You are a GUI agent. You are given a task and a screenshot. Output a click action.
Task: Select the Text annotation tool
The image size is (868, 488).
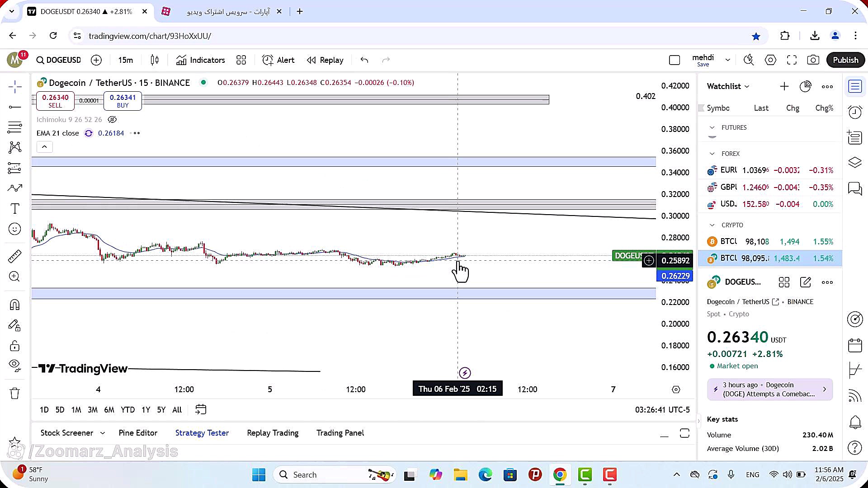click(x=14, y=208)
